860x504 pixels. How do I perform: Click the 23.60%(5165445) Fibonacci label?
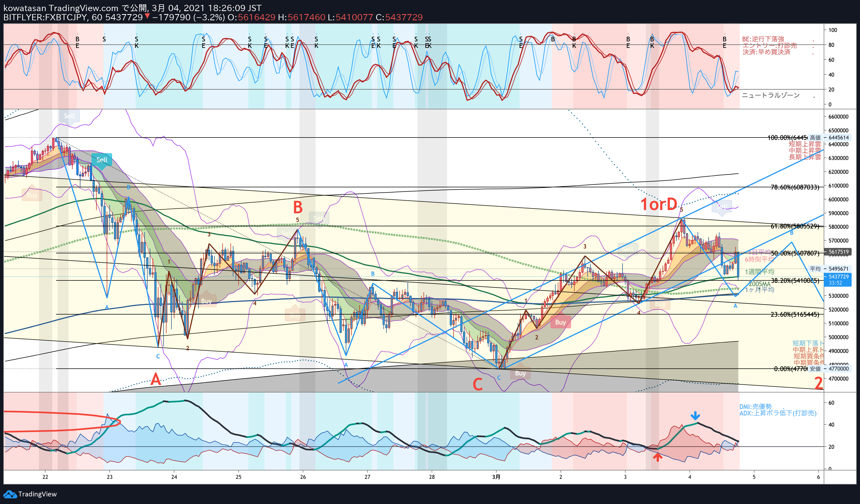(x=795, y=314)
